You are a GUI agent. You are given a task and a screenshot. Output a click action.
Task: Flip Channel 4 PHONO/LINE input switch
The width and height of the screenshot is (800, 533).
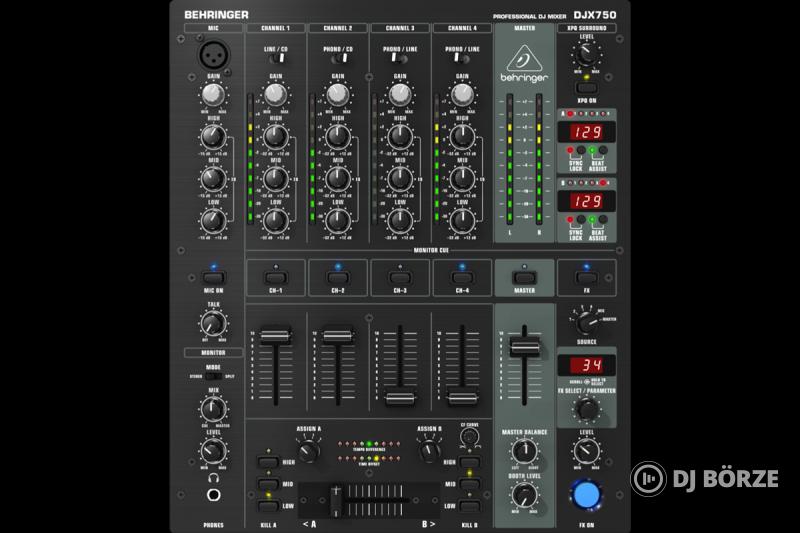[x=462, y=59]
